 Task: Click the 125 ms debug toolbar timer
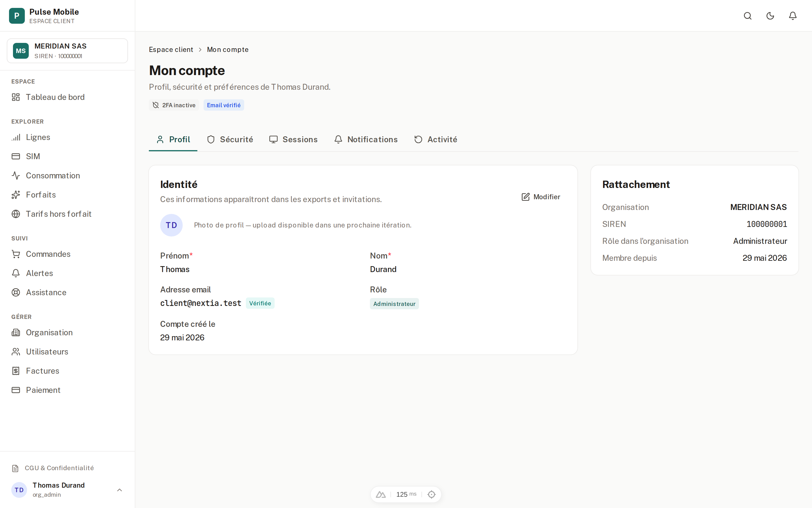(406, 494)
